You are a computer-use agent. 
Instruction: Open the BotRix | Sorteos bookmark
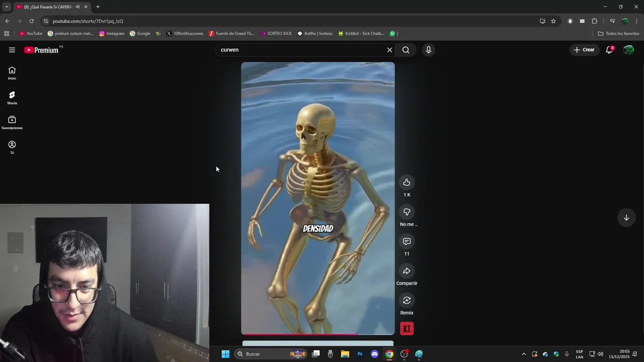[x=314, y=34]
